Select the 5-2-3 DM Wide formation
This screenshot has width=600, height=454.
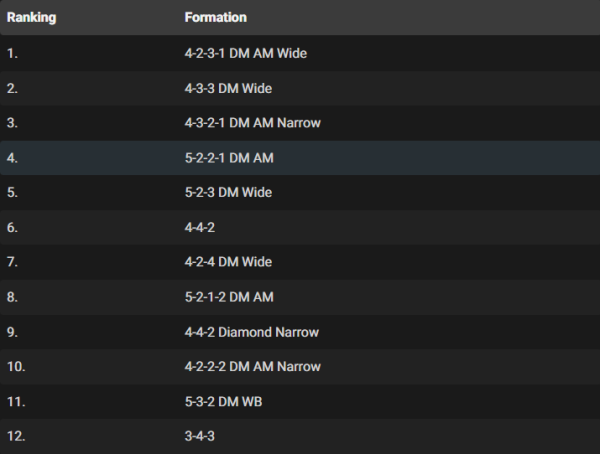pyautogui.click(x=228, y=192)
